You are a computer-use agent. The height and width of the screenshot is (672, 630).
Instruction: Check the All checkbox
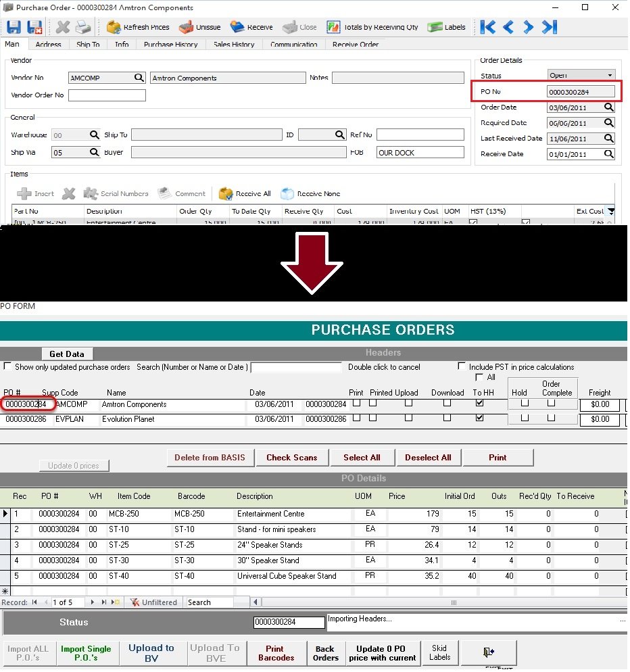pyautogui.click(x=479, y=378)
